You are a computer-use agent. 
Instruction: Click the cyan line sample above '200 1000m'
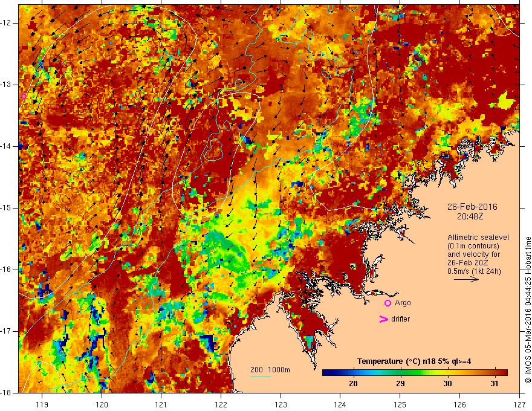point(260,376)
